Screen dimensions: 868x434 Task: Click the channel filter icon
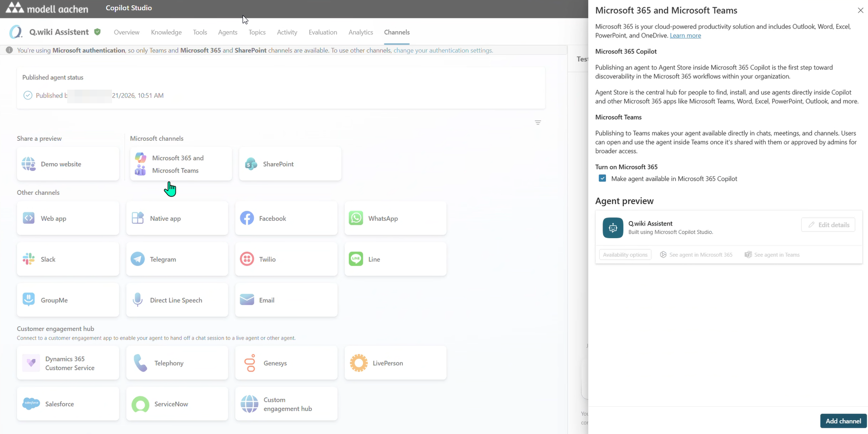(x=538, y=123)
